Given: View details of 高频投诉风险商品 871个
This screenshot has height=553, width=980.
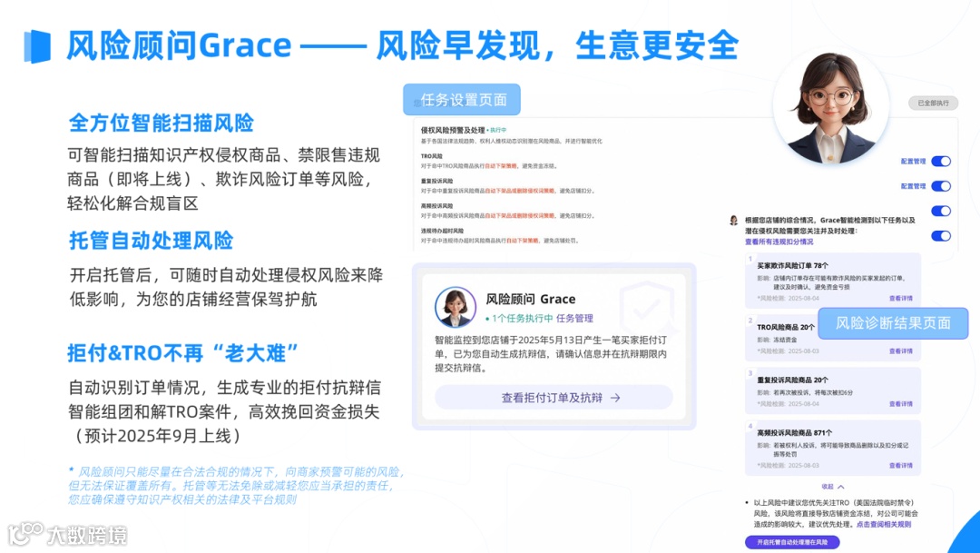Looking at the screenshot, I should [901, 466].
